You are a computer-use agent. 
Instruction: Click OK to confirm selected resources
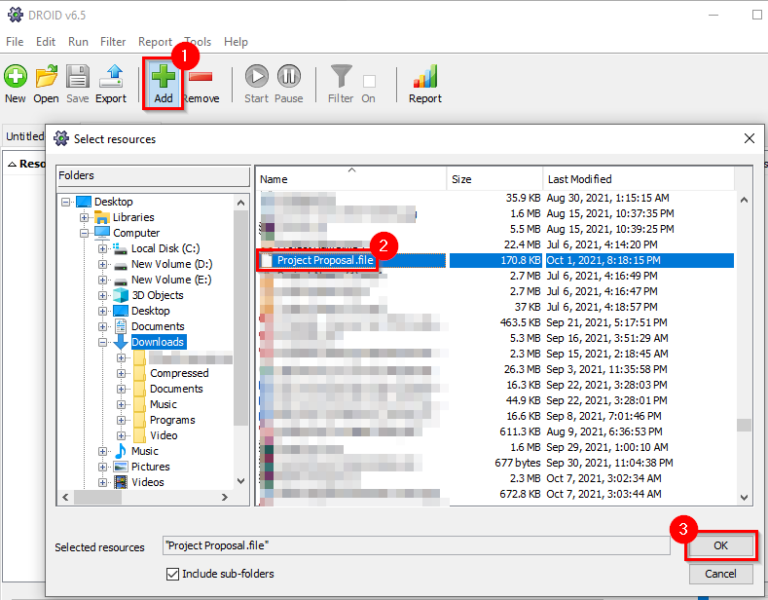click(720, 546)
